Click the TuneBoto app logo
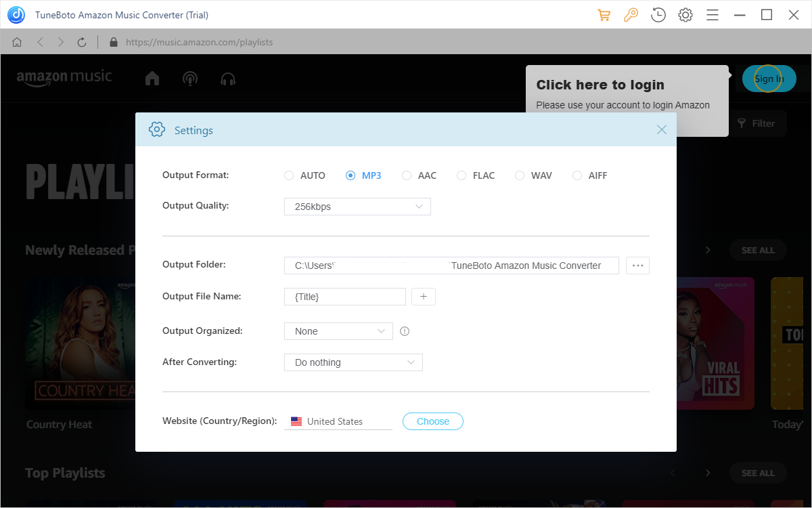 [x=16, y=14]
